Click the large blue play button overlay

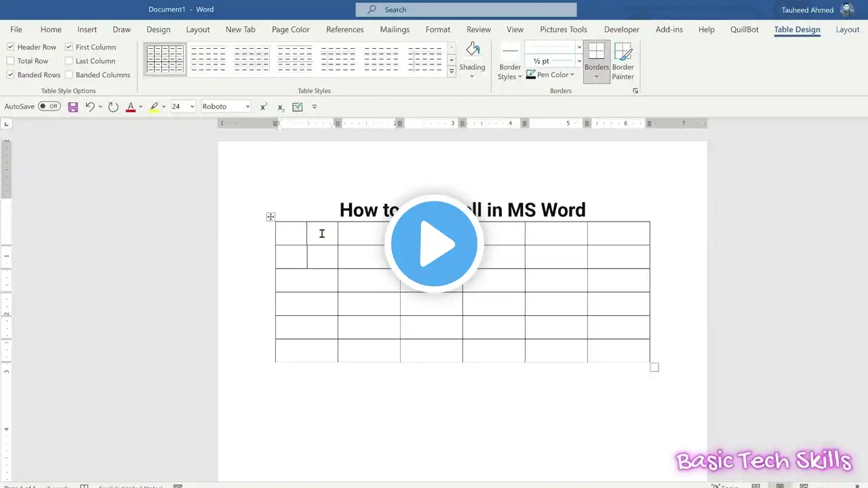(434, 244)
